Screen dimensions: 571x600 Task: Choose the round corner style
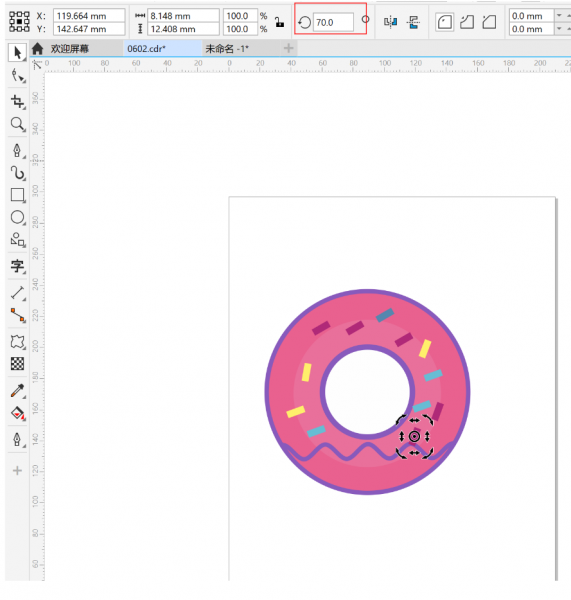445,22
